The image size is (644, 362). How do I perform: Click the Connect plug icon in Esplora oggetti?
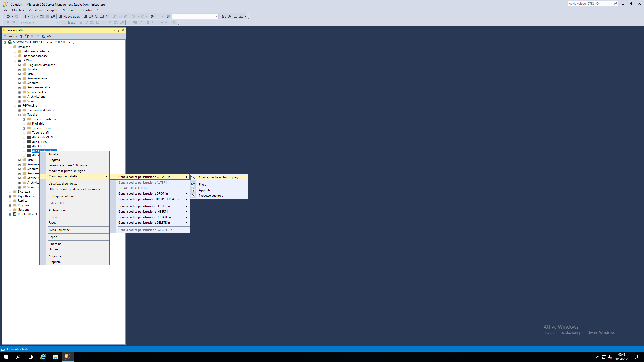21,36
